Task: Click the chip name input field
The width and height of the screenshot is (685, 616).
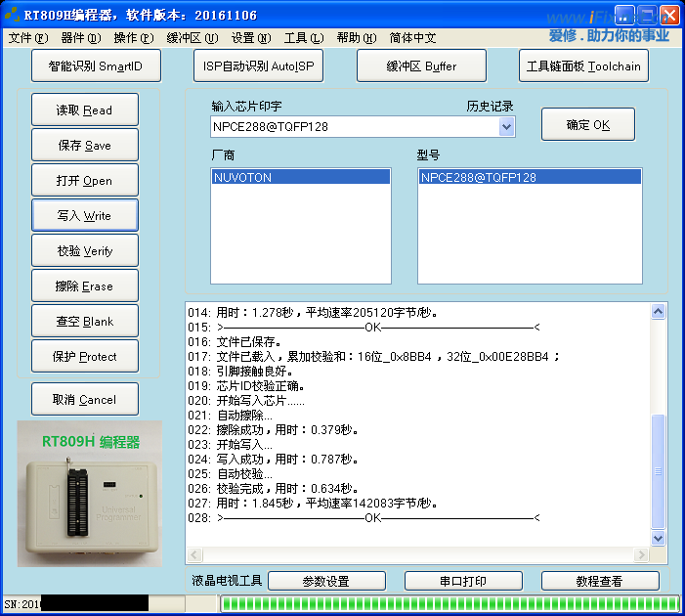Action: click(352, 126)
